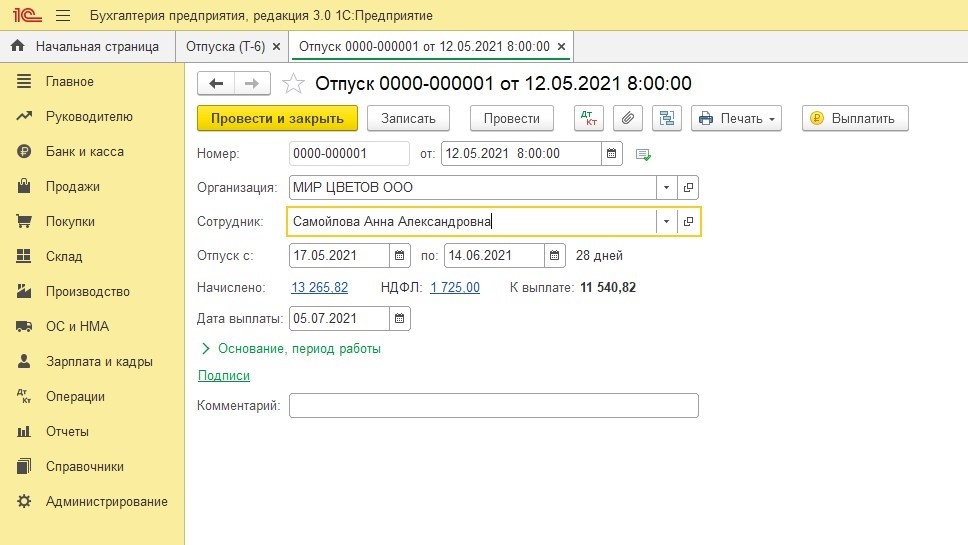Show Дт/Кт postings icon

click(x=588, y=119)
